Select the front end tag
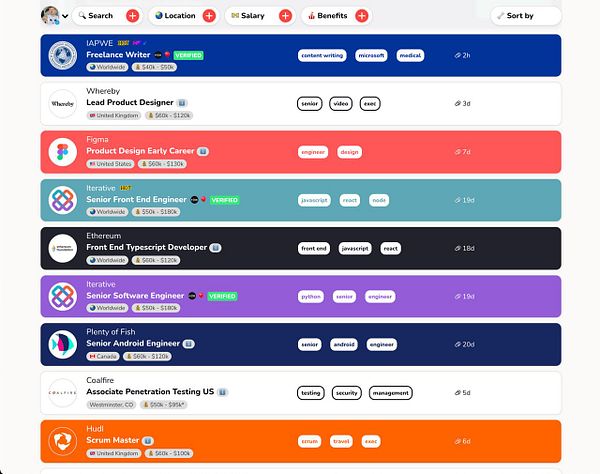 [314, 248]
